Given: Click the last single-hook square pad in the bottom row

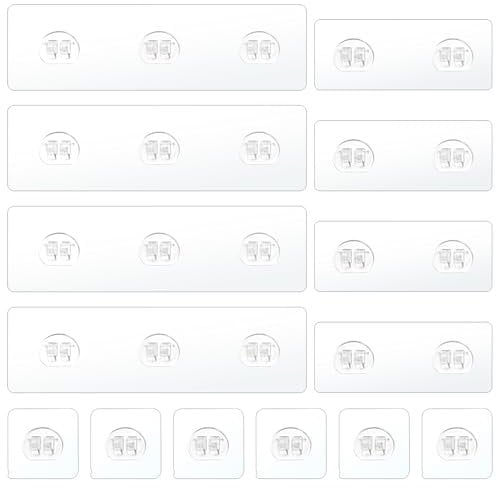Looking at the screenshot, I should [x=457, y=444].
